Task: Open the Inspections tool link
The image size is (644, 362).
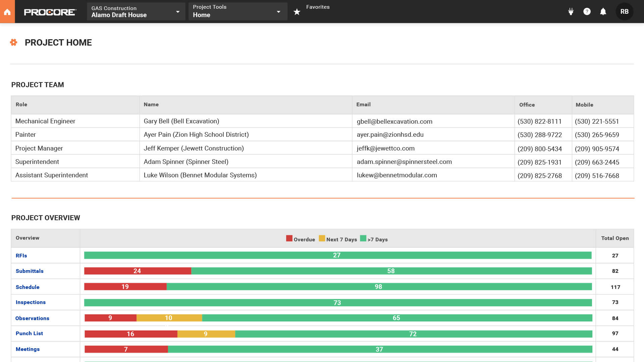Action: pyautogui.click(x=31, y=302)
